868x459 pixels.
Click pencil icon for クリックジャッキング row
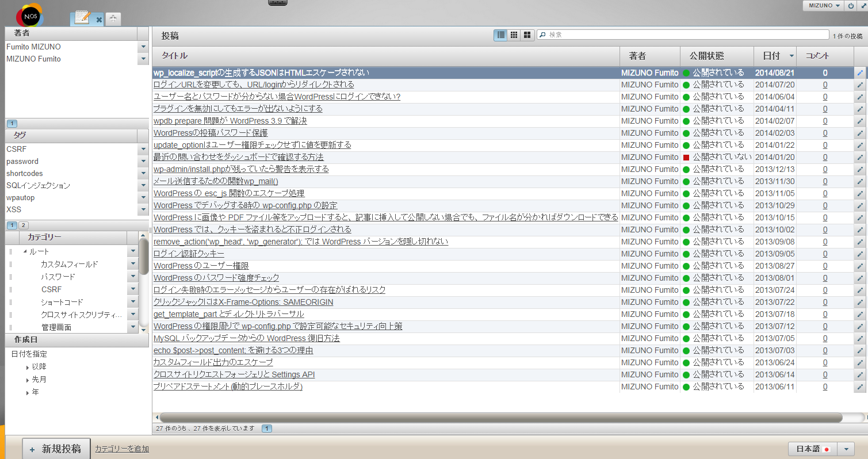coord(860,302)
